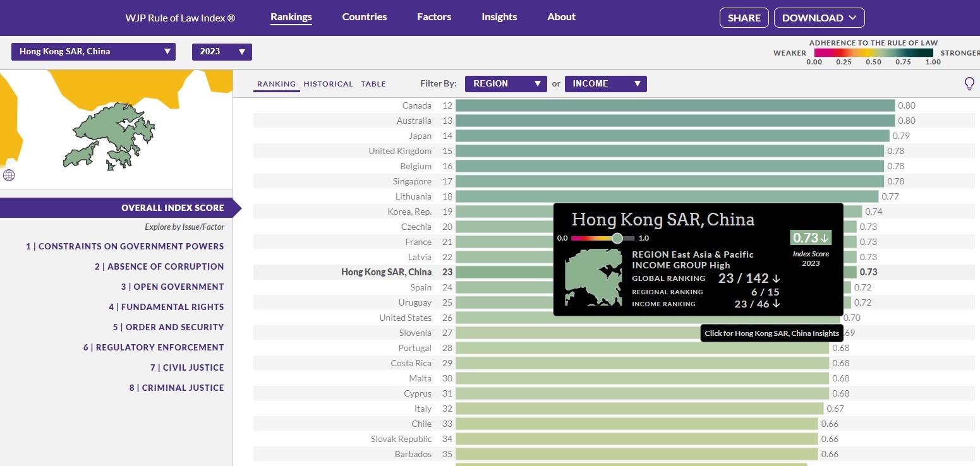Select the Countries menu item

click(364, 17)
